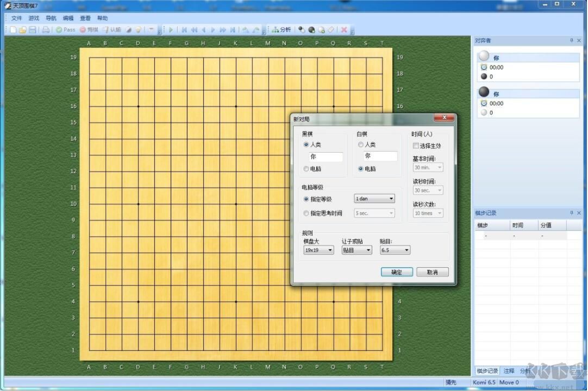Open the 游戏 menu
Screen dimensions: 588x391
34,18
